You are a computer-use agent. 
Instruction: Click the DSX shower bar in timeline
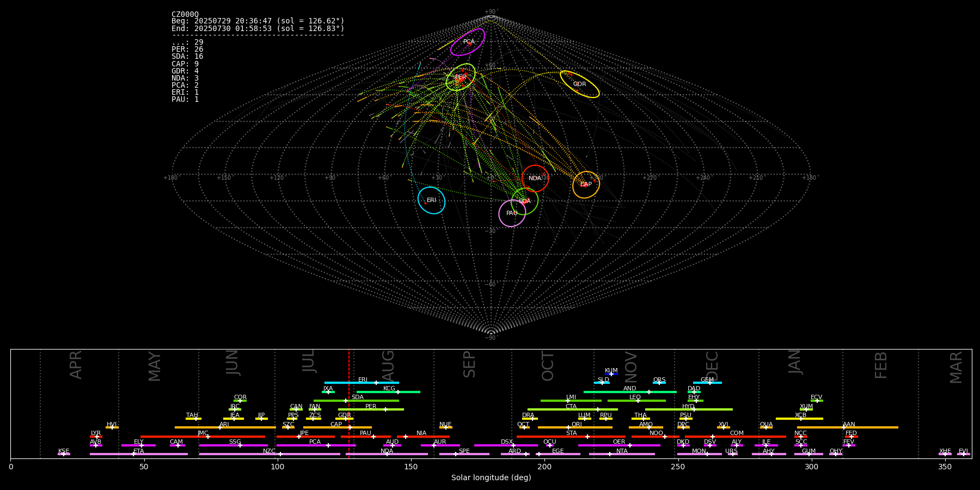point(506,445)
